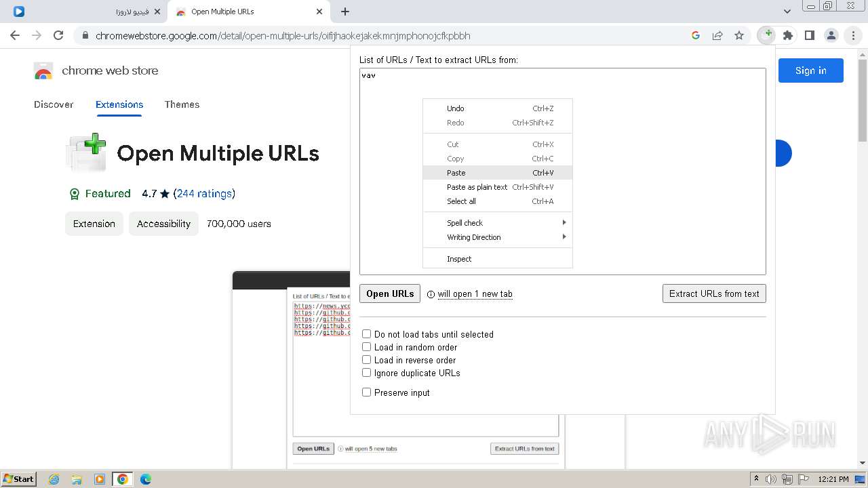Click the info icon beside will open 1 new tab
This screenshot has height=488, width=868.
coord(431,294)
